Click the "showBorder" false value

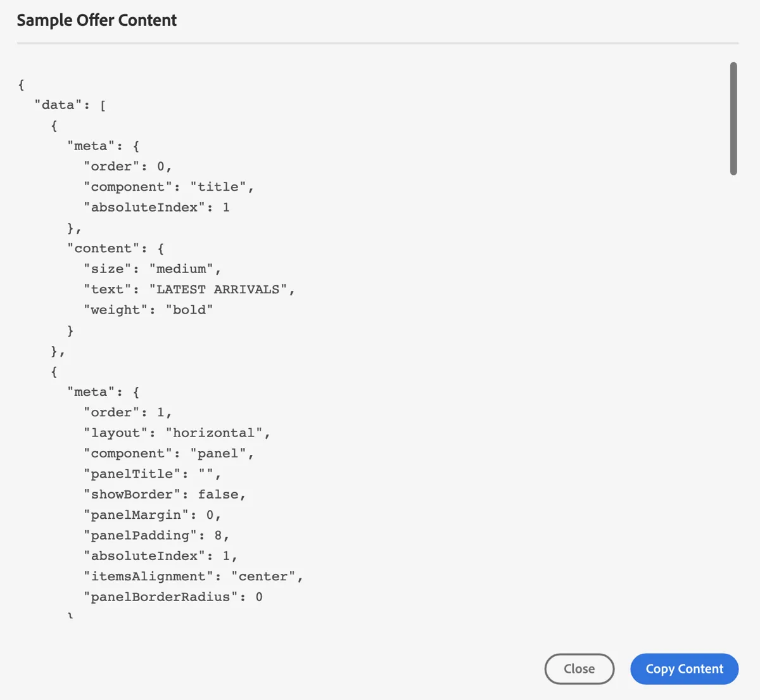pos(218,495)
